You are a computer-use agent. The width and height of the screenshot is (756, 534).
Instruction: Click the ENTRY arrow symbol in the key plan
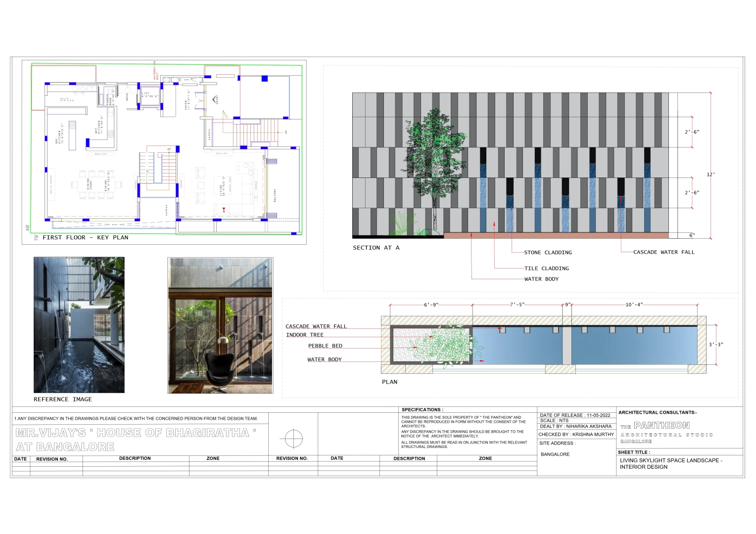pos(215,99)
